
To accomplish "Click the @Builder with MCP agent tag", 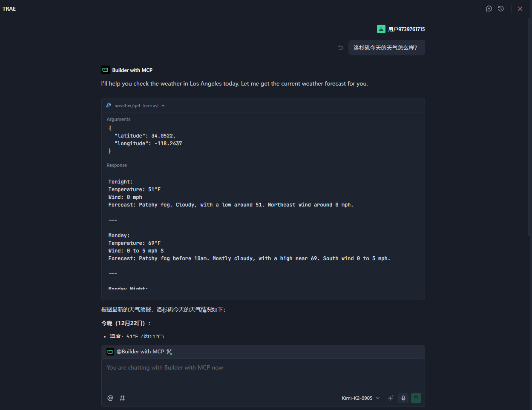I will tap(140, 352).
